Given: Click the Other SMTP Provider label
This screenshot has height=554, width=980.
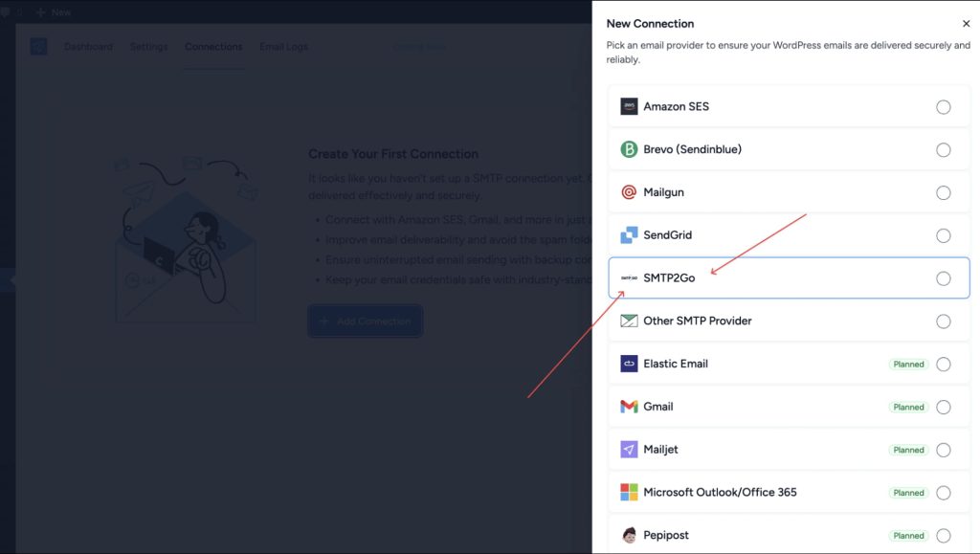Looking at the screenshot, I should pos(698,321).
